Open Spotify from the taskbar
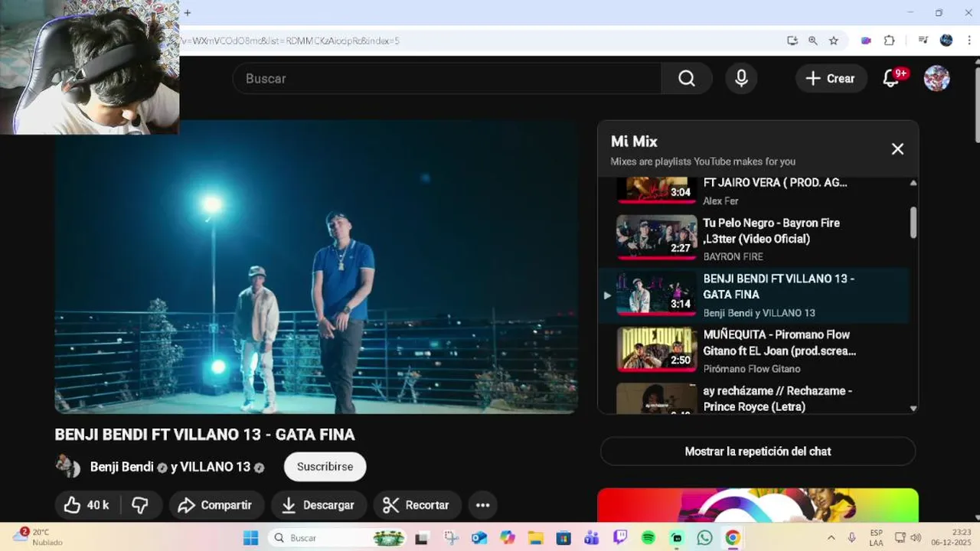This screenshot has width=980, height=551. [x=648, y=538]
